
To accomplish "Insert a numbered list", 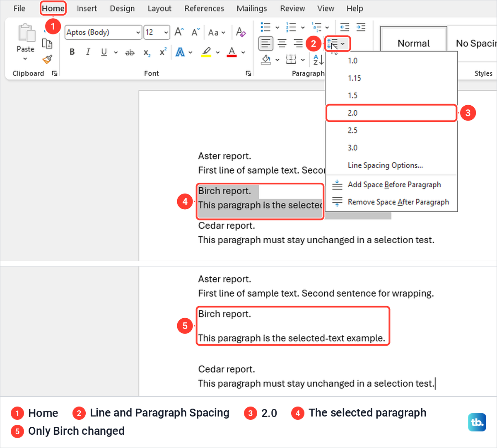I will [291, 27].
